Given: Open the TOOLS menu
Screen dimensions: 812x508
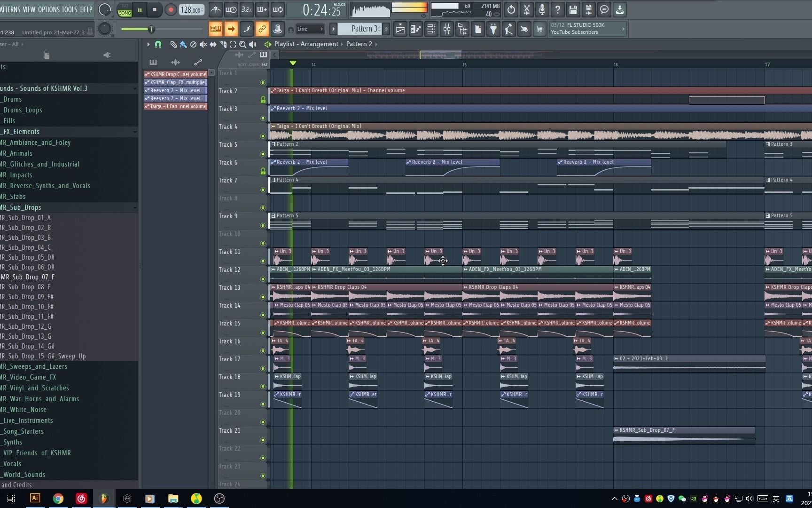Looking at the screenshot, I should (x=70, y=9).
